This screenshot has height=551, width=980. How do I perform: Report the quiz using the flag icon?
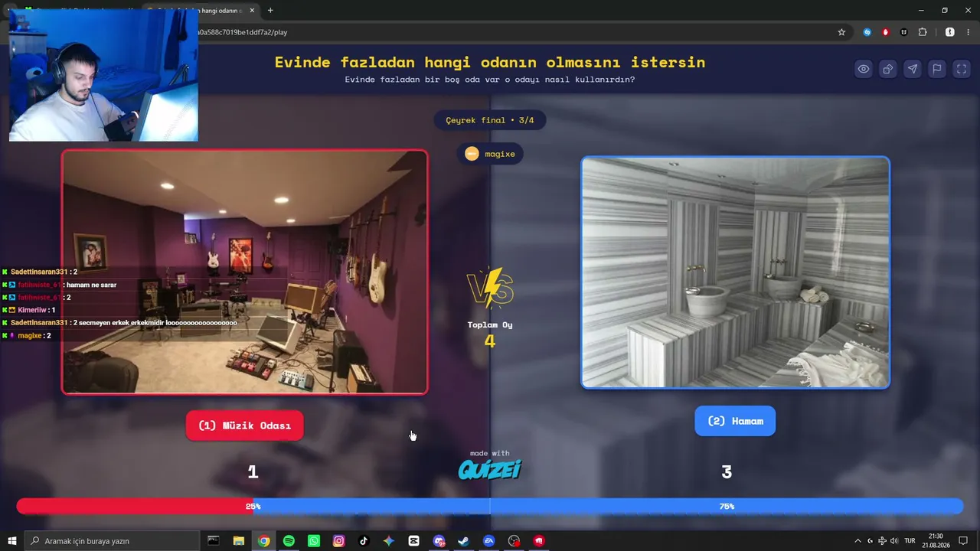pos(937,69)
